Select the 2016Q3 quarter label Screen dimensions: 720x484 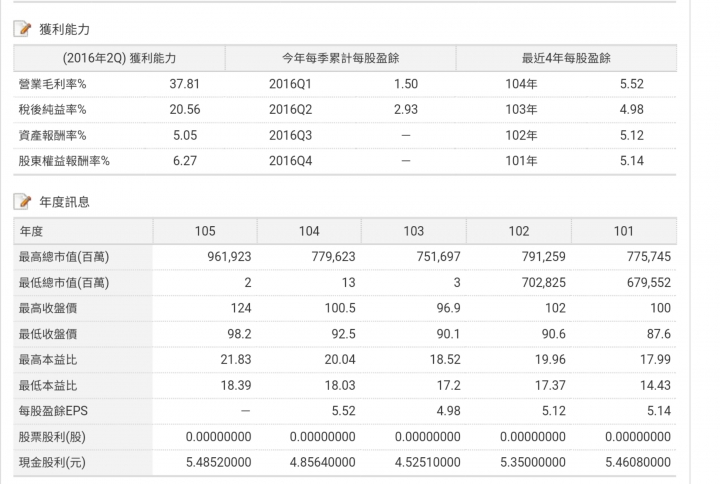click(x=290, y=135)
